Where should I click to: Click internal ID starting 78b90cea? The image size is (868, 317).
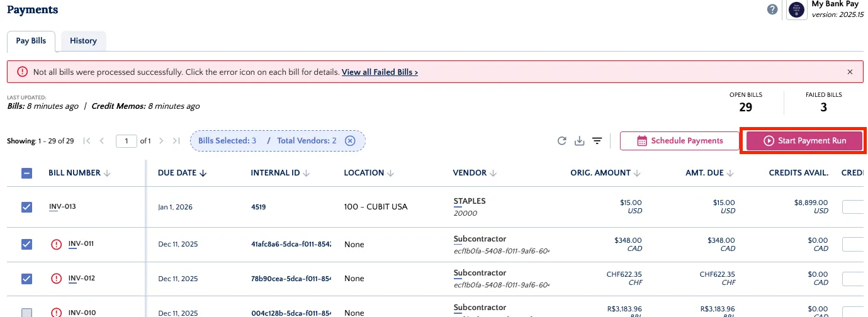[x=291, y=279]
